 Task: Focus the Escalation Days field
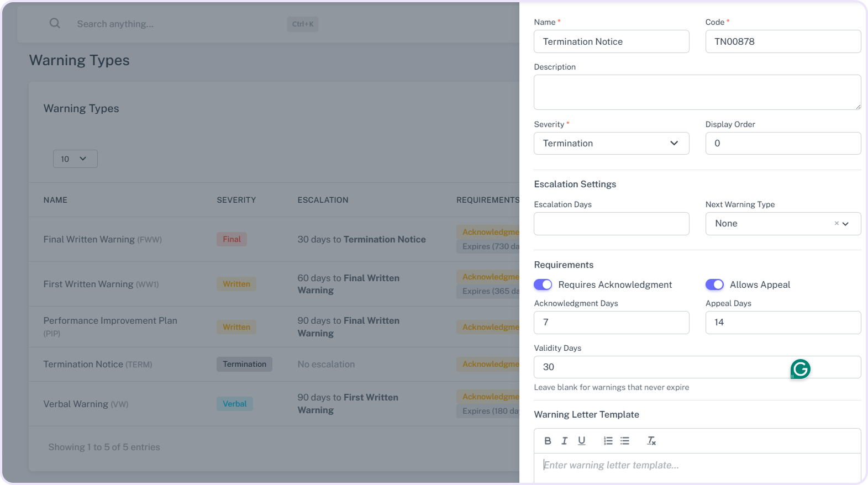[x=611, y=224]
